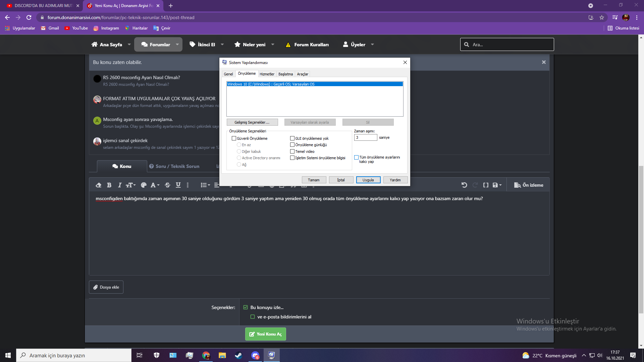This screenshot has width=644, height=362.
Task: Check Tüm önyükleme ayarlarını kalıcı yap
Action: coord(356,158)
